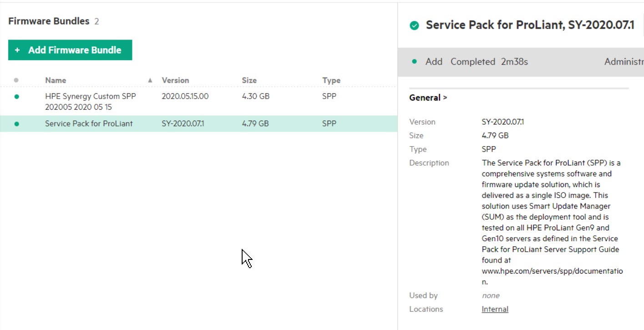The image size is (644, 330).
Task: Click the Name column header
Action: pos(56,81)
